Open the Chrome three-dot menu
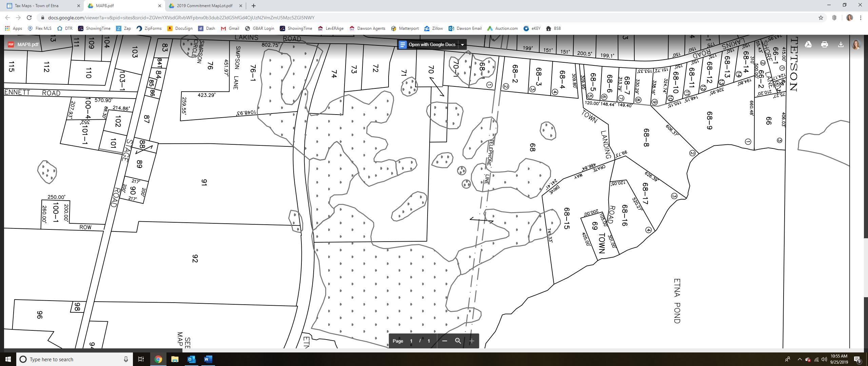868x366 pixels. (x=861, y=18)
